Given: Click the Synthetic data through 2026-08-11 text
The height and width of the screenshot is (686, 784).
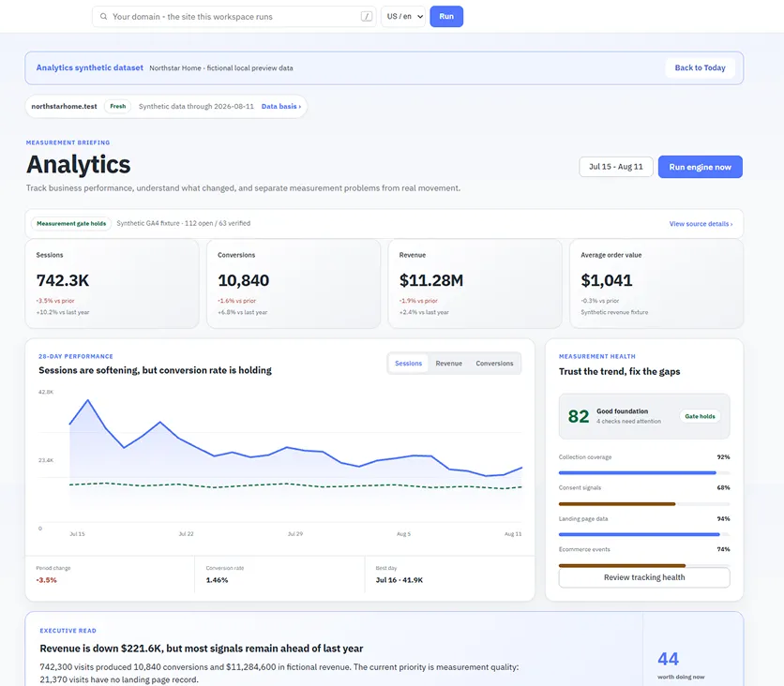Looking at the screenshot, I should [196, 107].
